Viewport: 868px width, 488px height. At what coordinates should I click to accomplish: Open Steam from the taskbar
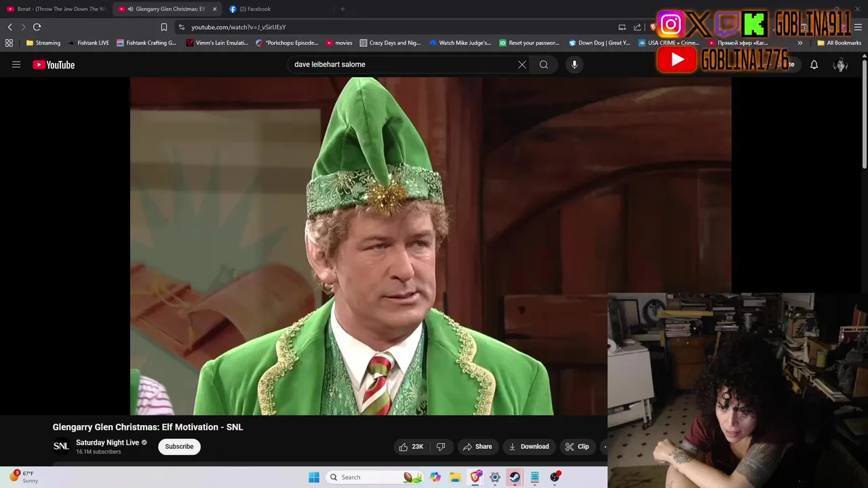pyautogui.click(x=515, y=477)
